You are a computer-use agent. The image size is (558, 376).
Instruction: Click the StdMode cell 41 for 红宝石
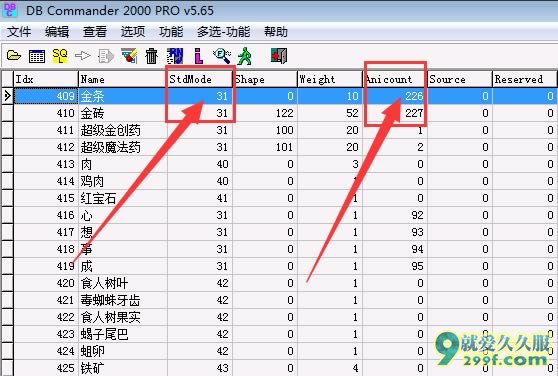200,198
